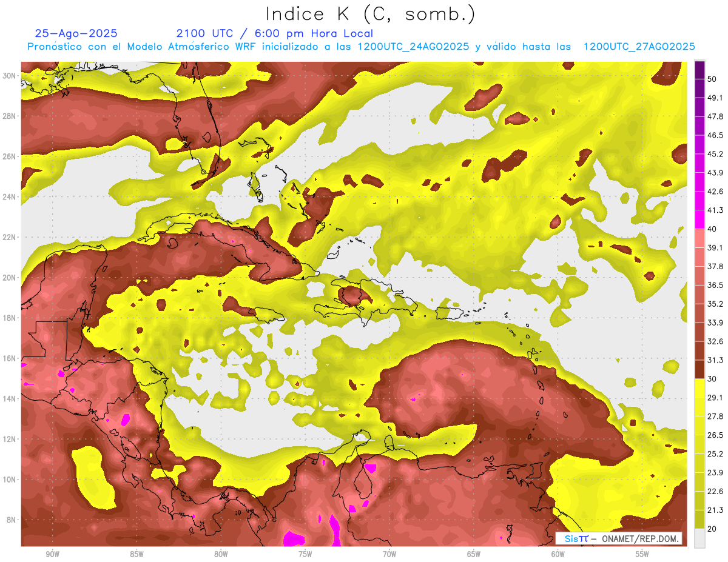Click the legend value 31.3
The width and height of the screenshot is (728, 562).
pos(715,360)
